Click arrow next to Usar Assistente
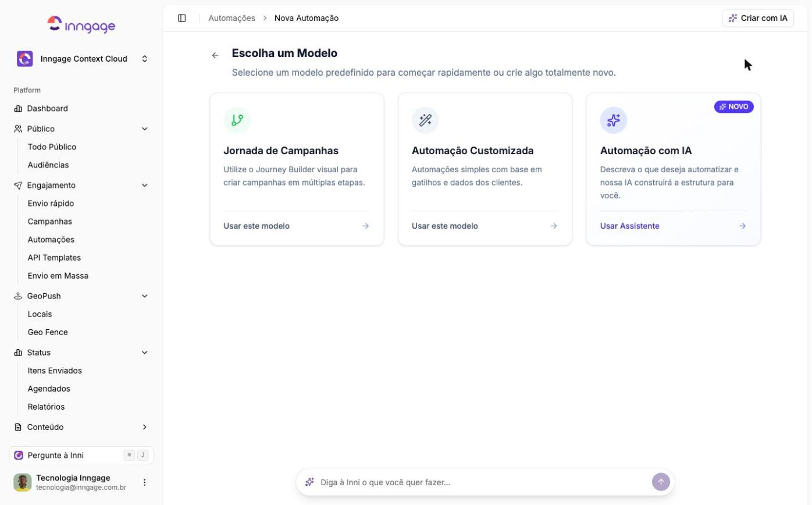The width and height of the screenshot is (812, 505). pyautogui.click(x=742, y=226)
